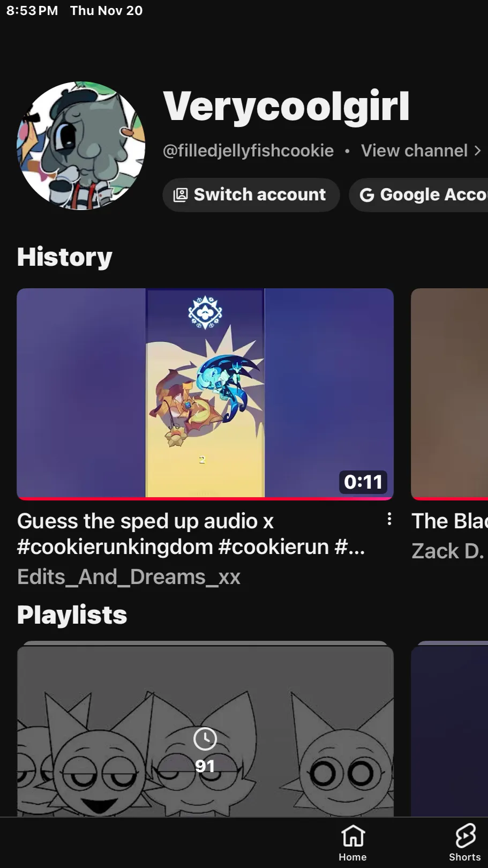This screenshot has height=868, width=488.
Task: Tap the red watch progress bar under video
Action: (x=205, y=498)
